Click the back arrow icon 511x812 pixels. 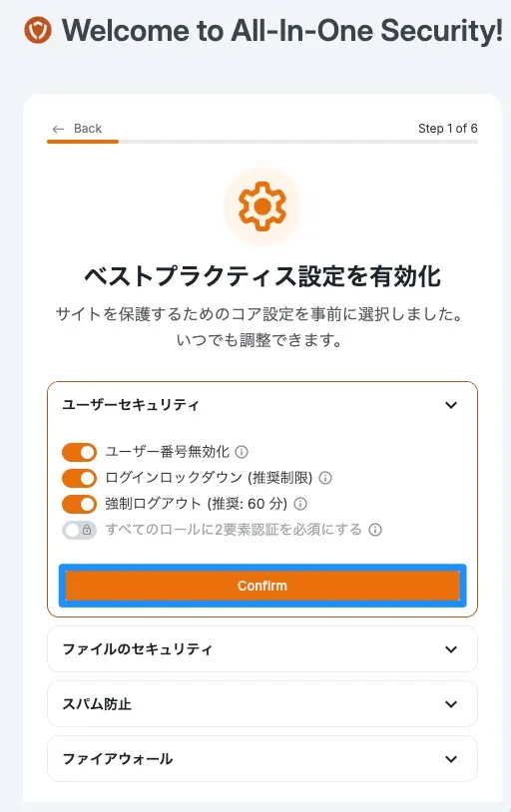pyautogui.click(x=58, y=129)
